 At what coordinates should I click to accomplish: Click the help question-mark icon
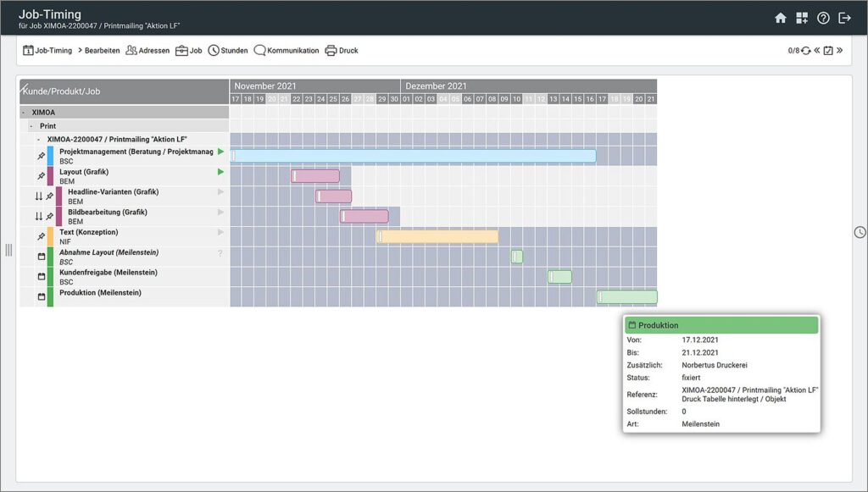(823, 17)
